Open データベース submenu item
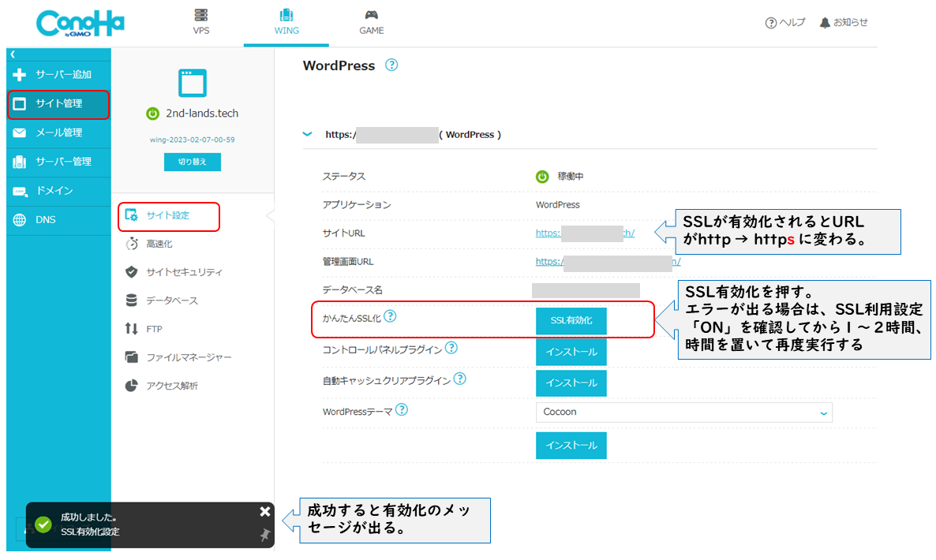936x560 pixels. pyautogui.click(x=161, y=301)
